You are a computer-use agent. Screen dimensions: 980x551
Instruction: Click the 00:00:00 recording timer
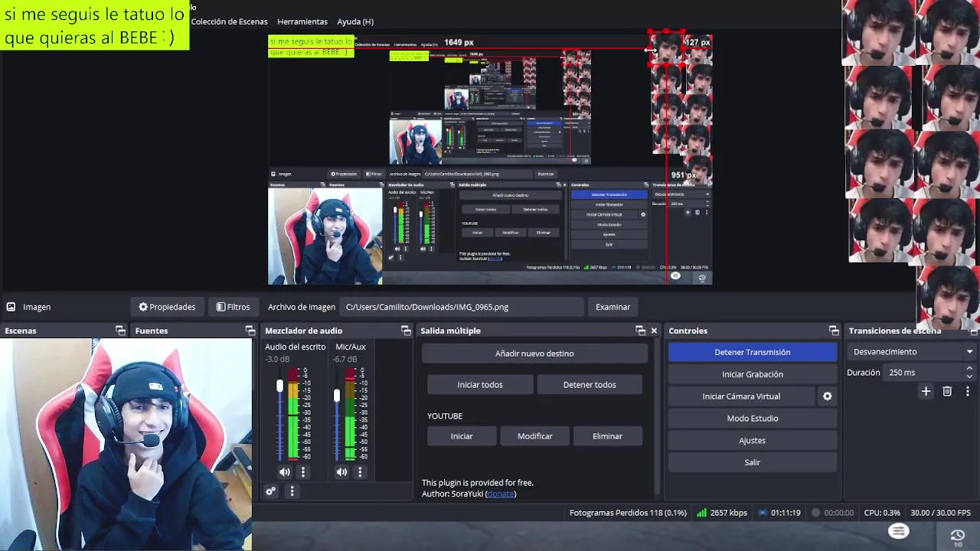click(838, 513)
